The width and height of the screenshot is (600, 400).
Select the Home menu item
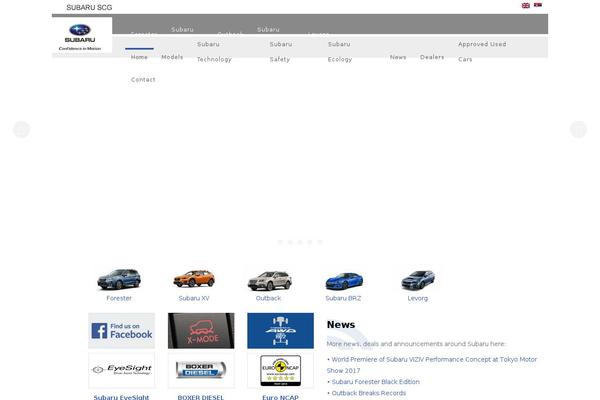(139, 57)
